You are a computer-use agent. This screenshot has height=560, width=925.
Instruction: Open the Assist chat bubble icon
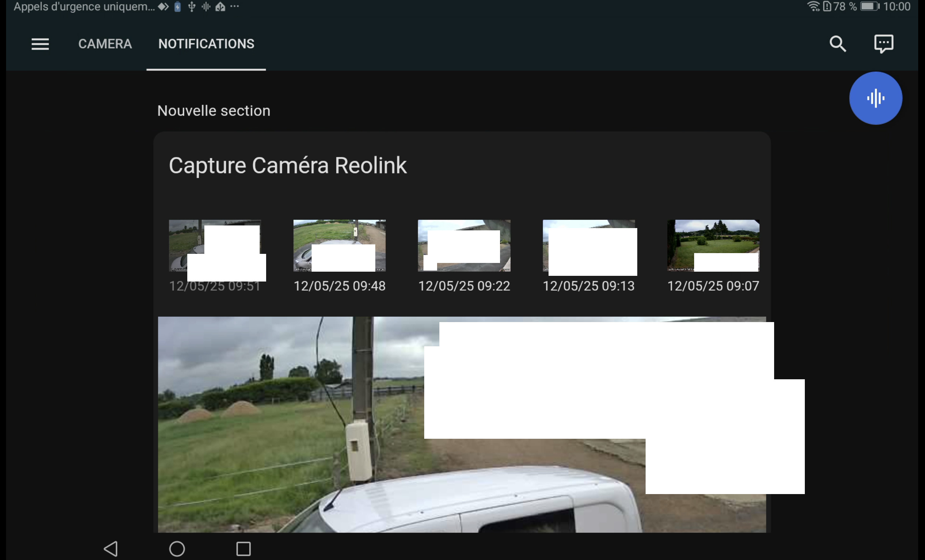point(884,44)
